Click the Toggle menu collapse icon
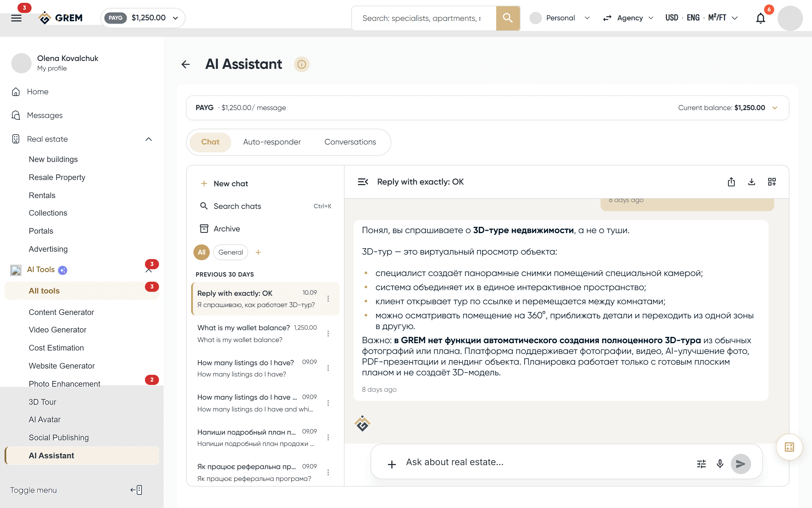 (136, 490)
